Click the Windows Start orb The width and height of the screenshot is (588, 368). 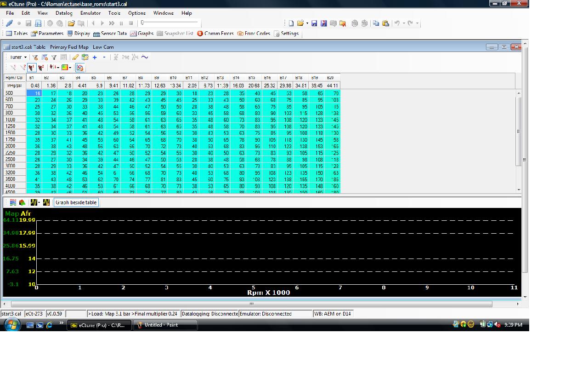tap(12, 325)
